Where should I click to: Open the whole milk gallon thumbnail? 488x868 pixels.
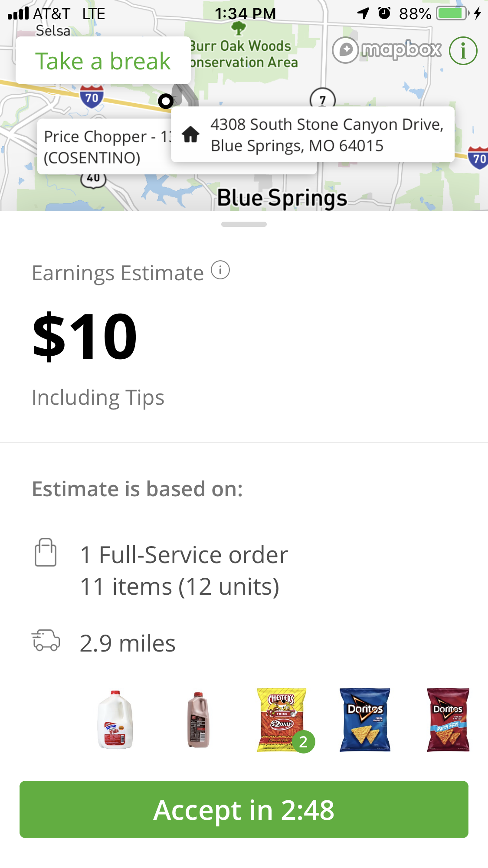point(115,720)
